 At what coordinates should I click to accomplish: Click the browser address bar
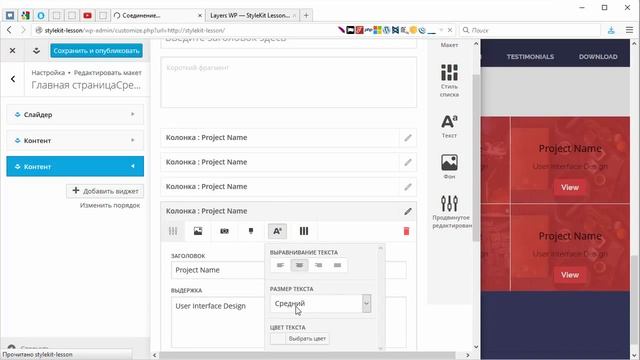[184, 30]
